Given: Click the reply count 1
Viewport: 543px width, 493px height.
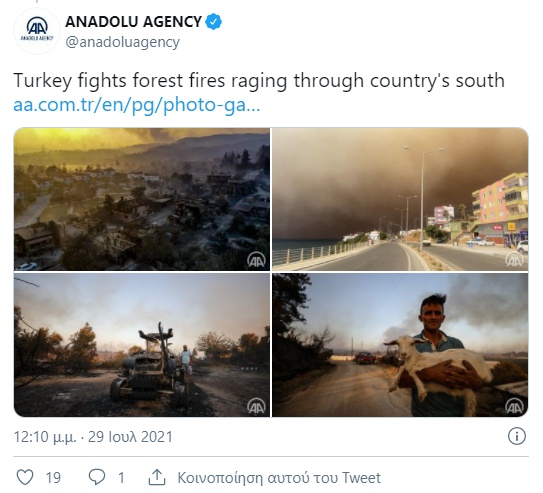Looking at the screenshot, I should (121, 478).
